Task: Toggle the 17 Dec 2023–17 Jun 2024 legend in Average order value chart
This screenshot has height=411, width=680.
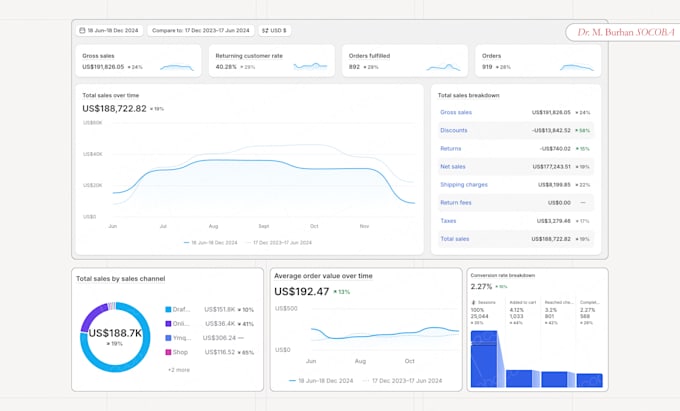Action: (402, 381)
